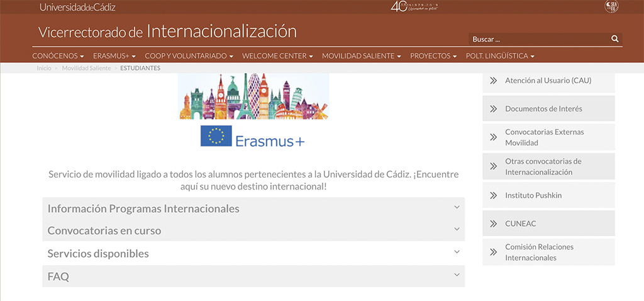The height and width of the screenshot is (301, 644).
Task: Expand the FAQ section
Action: (253, 276)
